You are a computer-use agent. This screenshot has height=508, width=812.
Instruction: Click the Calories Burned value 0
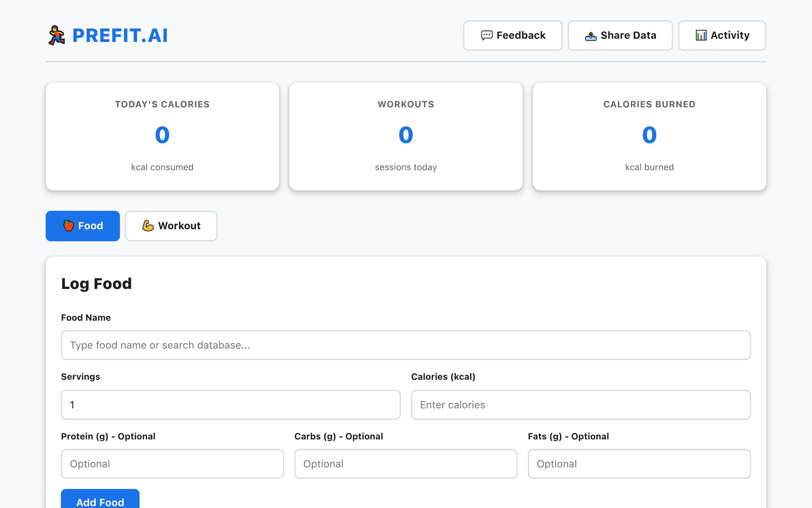[649, 135]
